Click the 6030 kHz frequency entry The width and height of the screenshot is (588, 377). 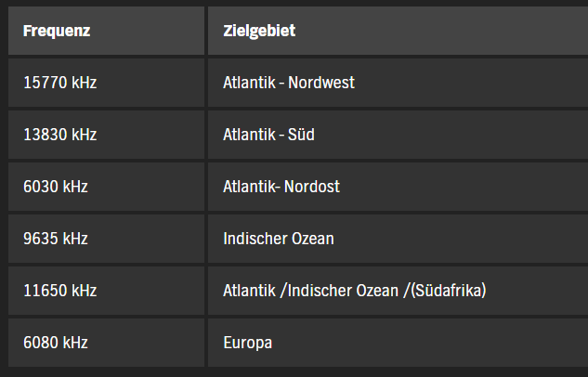pos(56,187)
